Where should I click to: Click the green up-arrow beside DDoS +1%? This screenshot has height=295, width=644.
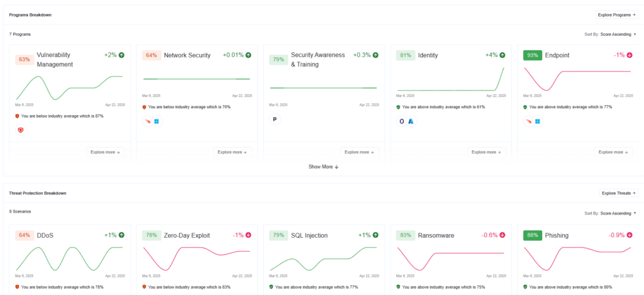pyautogui.click(x=121, y=235)
